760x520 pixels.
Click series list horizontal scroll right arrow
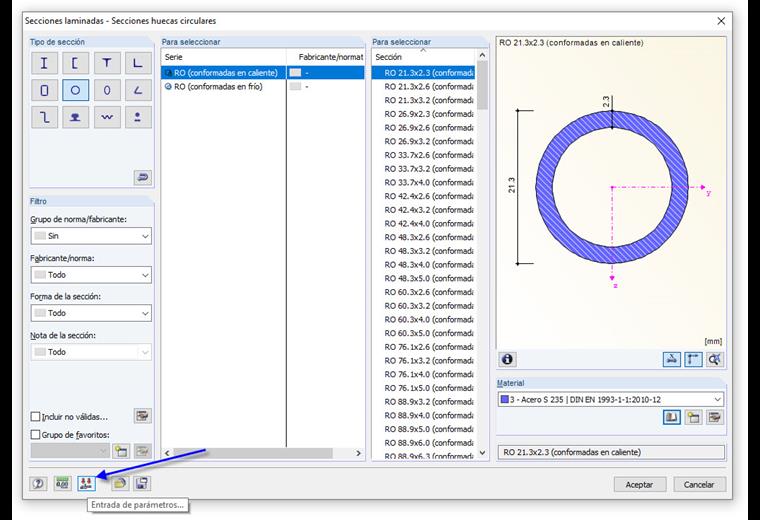point(358,453)
